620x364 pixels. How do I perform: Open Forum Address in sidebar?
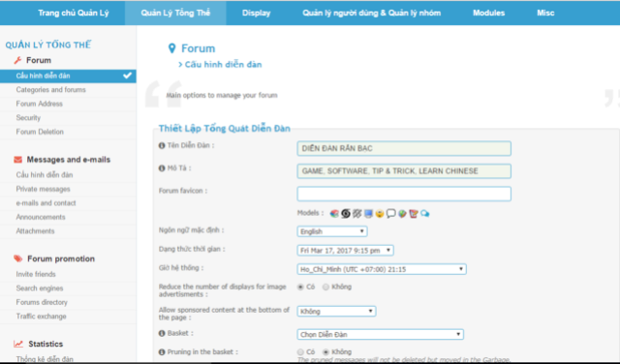pos(39,104)
